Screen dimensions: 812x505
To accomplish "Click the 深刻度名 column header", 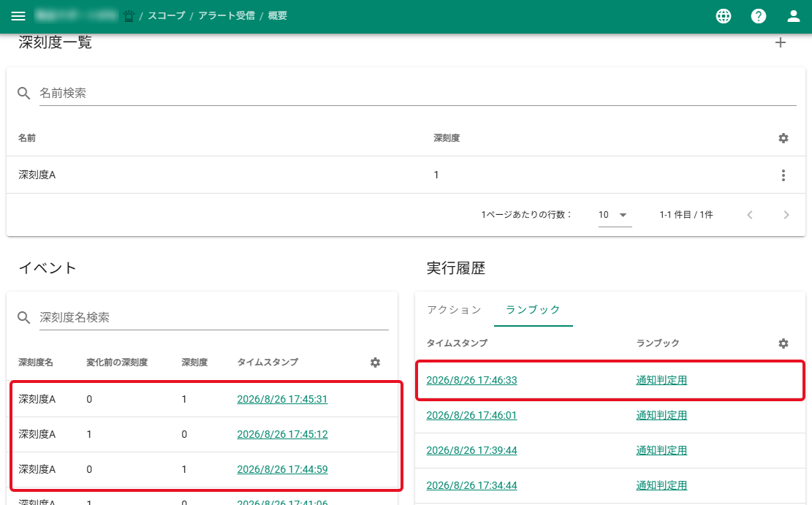I will (x=36, y=362).
